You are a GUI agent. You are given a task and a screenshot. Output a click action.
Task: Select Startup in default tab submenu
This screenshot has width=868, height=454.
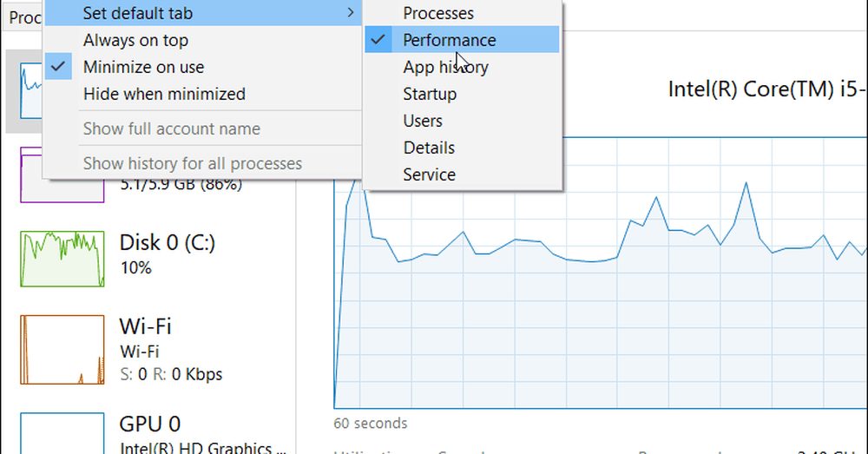tap(429, 94)
